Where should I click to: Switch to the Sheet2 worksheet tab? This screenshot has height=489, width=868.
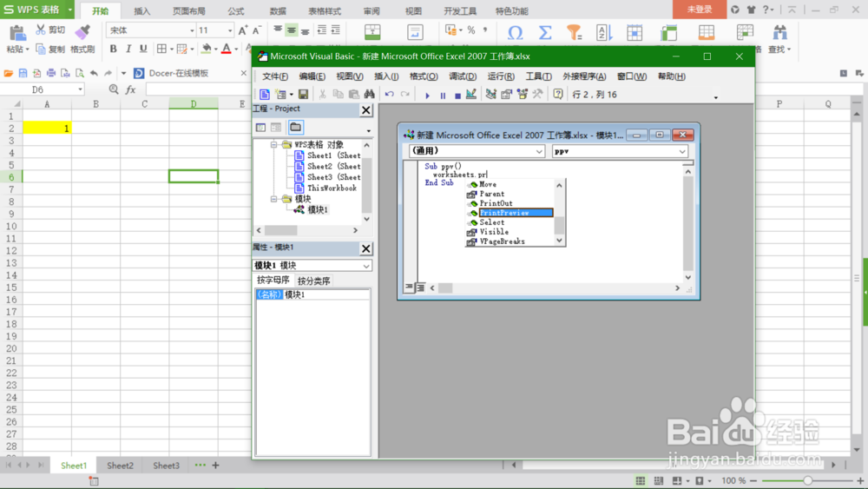tap(120, 466)
